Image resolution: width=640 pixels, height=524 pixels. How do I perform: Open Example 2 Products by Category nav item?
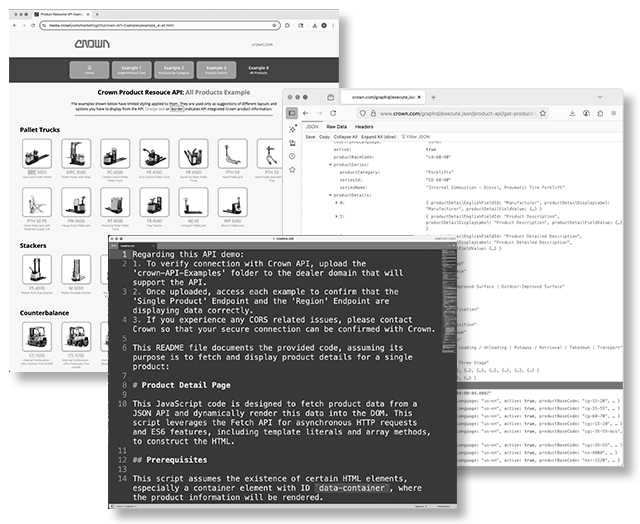(174, 70)
